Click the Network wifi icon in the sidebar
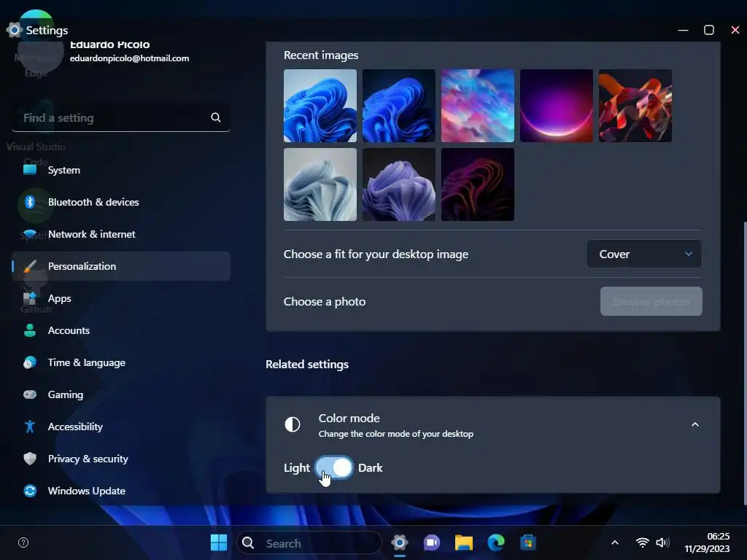 30,234
